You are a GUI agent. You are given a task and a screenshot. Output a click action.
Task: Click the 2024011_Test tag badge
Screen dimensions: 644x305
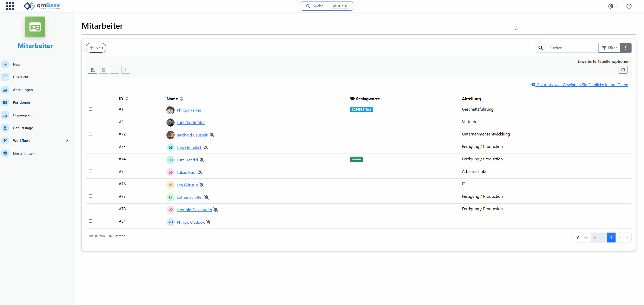361,110
